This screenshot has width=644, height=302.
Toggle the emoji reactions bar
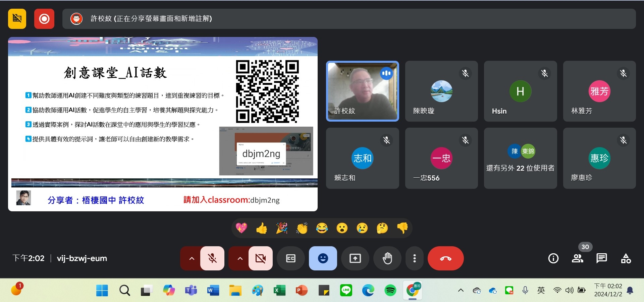(323, 258)
